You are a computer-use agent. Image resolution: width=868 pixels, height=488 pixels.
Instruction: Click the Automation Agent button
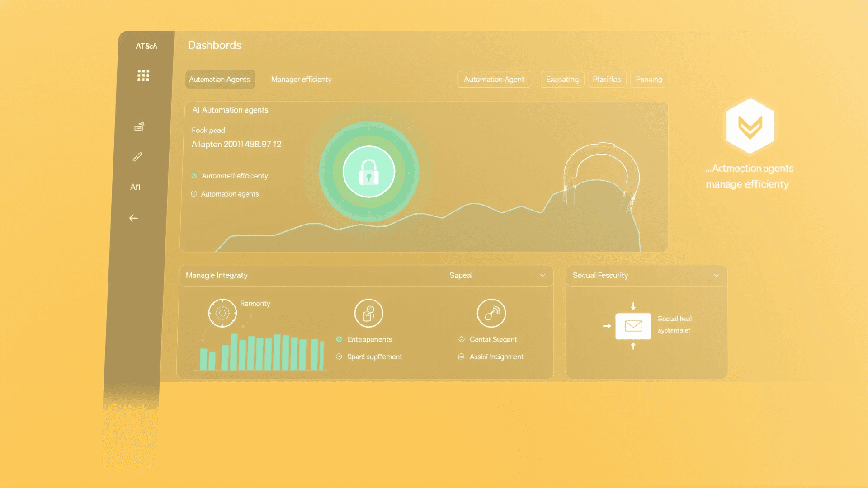tap(494, 80)
